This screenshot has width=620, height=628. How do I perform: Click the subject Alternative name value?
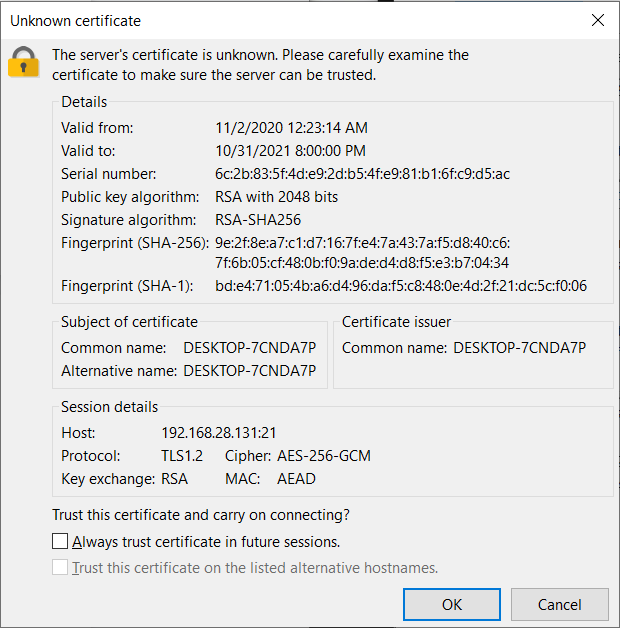coord(249,371)
